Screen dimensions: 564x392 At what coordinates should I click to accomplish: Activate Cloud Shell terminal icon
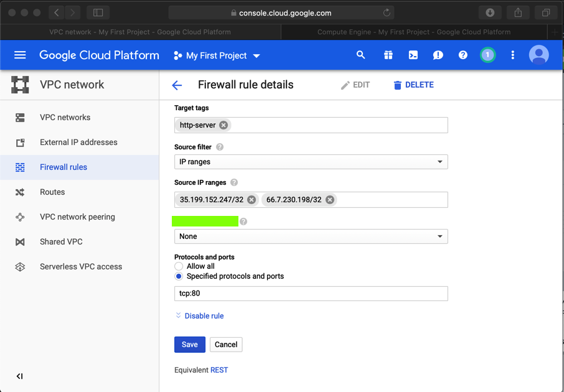413,55
